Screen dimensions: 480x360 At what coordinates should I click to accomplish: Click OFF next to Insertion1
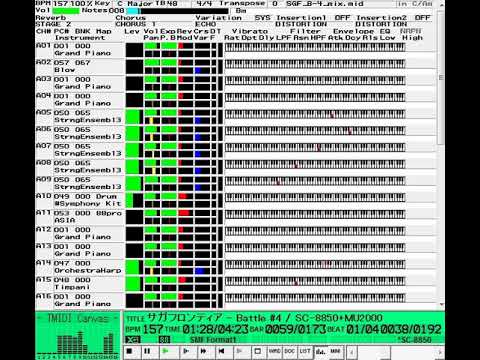tap(342, 18)
